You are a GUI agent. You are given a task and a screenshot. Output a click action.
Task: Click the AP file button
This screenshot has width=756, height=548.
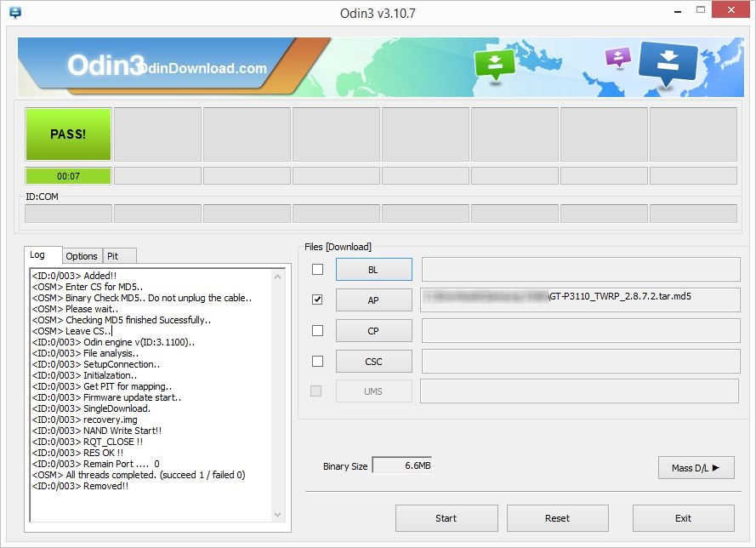pyautogui.click(x=373, y=300)
